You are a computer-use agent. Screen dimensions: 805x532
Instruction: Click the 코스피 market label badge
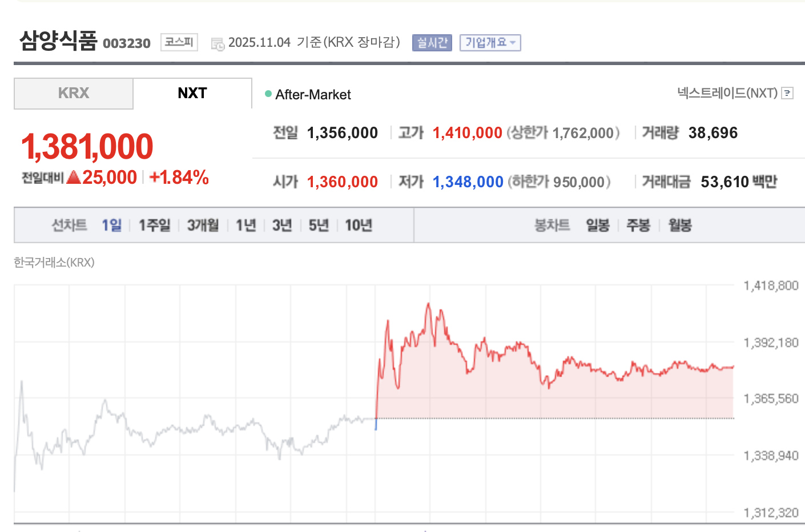tap(179, 42)
